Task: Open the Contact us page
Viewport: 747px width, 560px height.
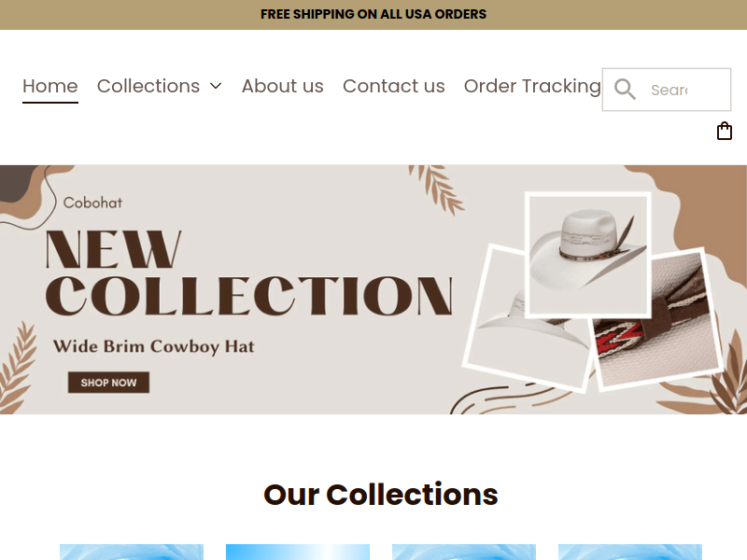Action: click(393, 86)
